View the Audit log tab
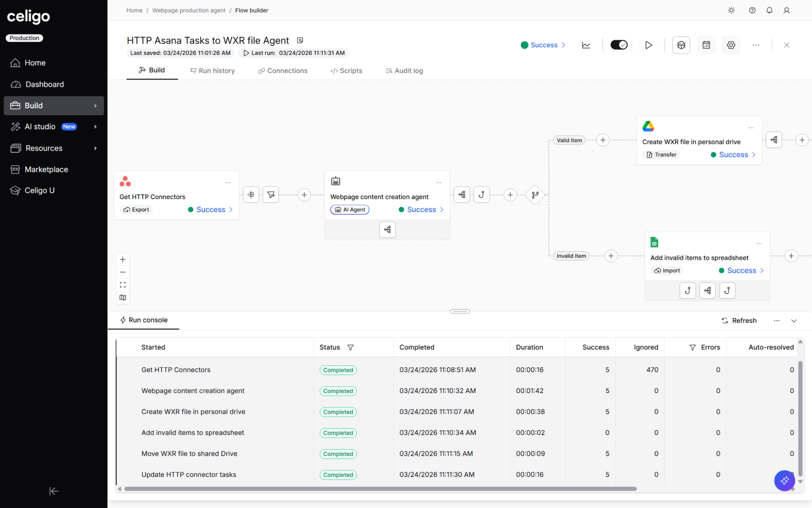This screenshot has height=508, width=812. [x=404, y=71]
